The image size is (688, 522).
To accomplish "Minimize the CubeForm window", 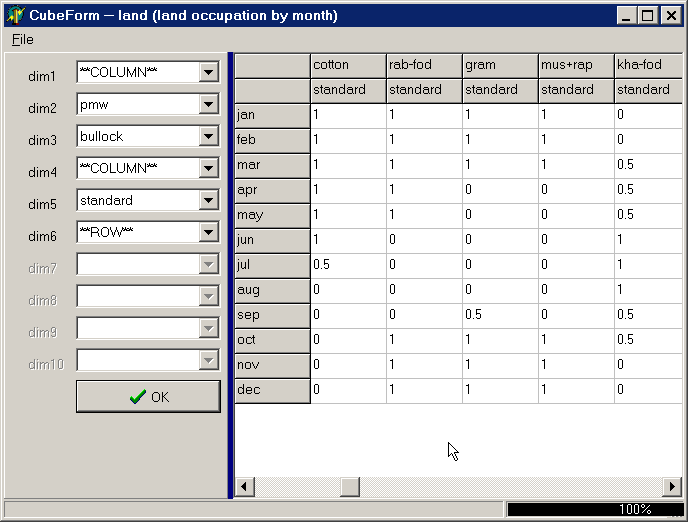I will (x=627, y=16).
